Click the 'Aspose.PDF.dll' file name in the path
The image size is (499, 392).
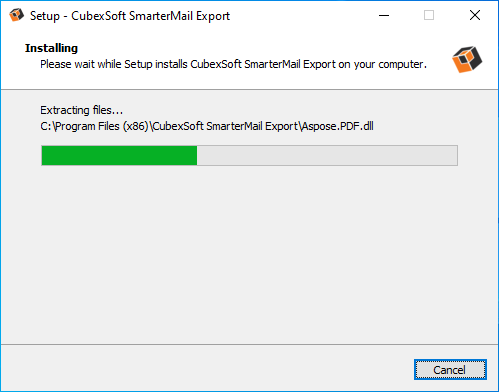337,126
